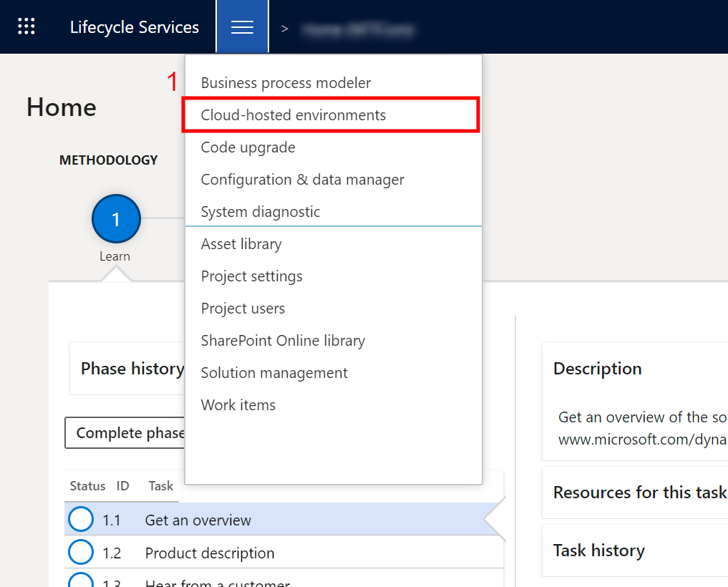The image size is (728, 587).
Task: Mark task 1.1 status circle complete
Action: pyautogui.click(x=81, y=519)
